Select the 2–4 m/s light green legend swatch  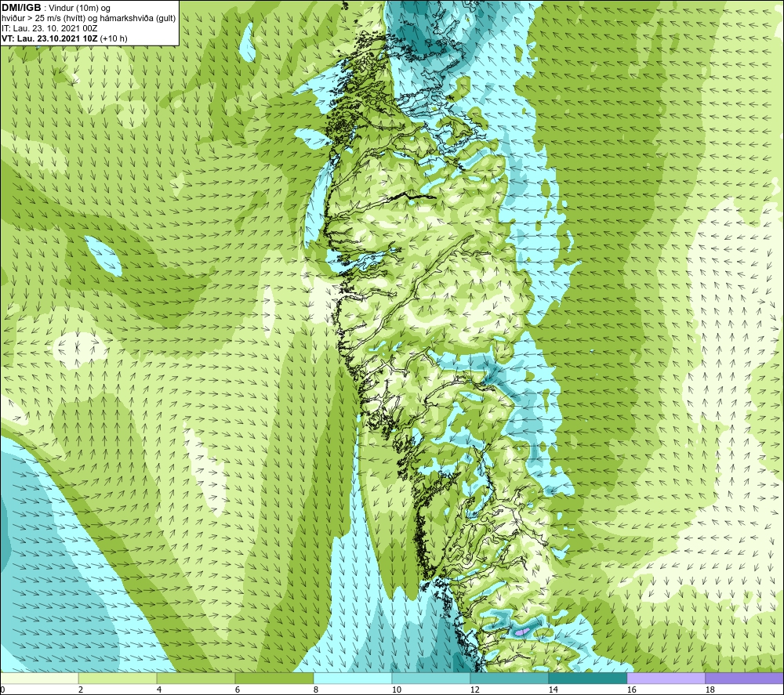[x=118, y=678]
